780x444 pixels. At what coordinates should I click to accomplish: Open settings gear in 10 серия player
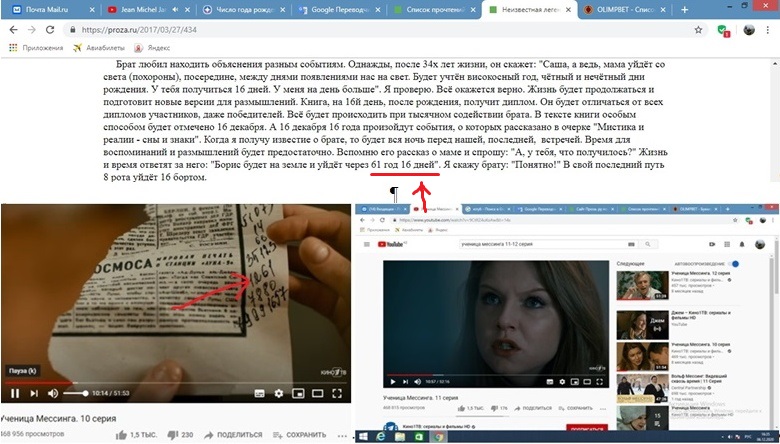click(x=279, y=393)
